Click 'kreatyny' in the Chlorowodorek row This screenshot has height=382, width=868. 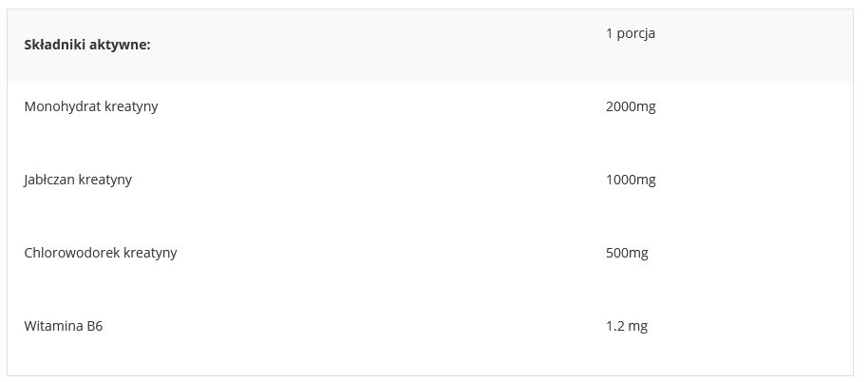(x=149, y=253)
